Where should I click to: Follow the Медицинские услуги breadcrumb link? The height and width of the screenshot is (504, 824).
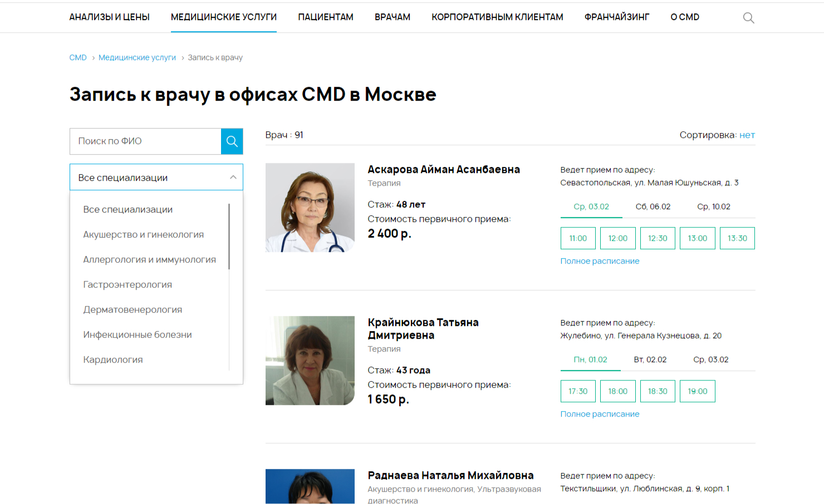point(137,57)
